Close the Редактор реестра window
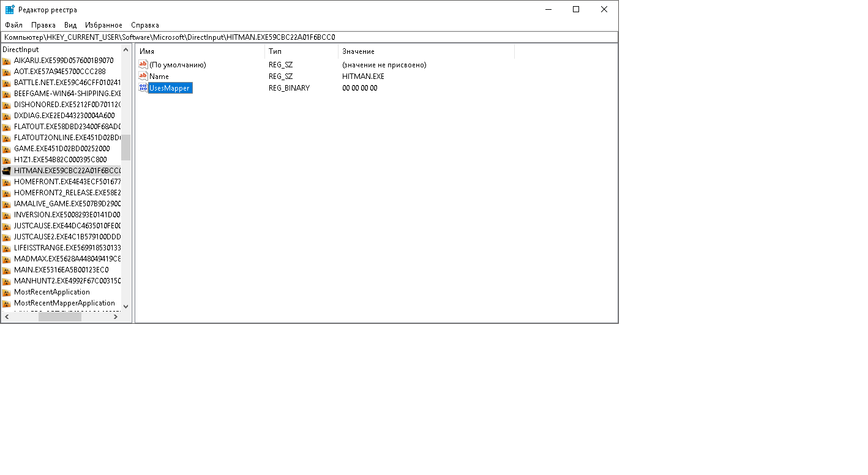Screen dimensions: 868x475 [x=604, y=10]
